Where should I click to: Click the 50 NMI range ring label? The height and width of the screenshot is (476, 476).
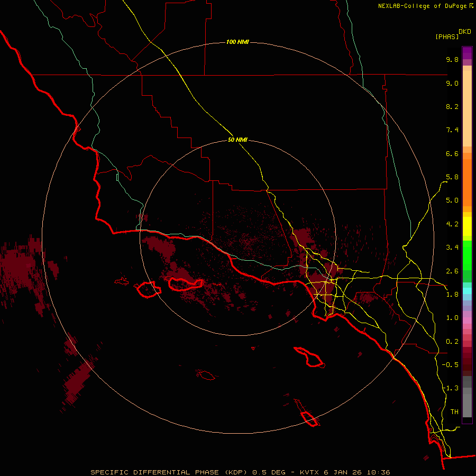[237, 140]
